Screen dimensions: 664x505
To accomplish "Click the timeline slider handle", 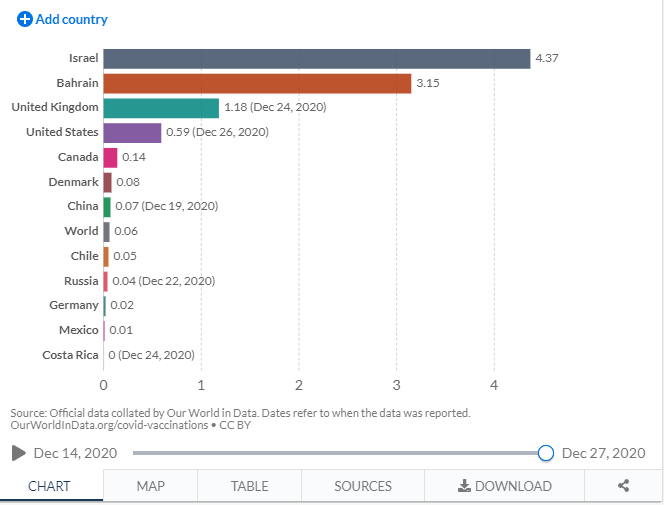I will click(x=546, y=453).
